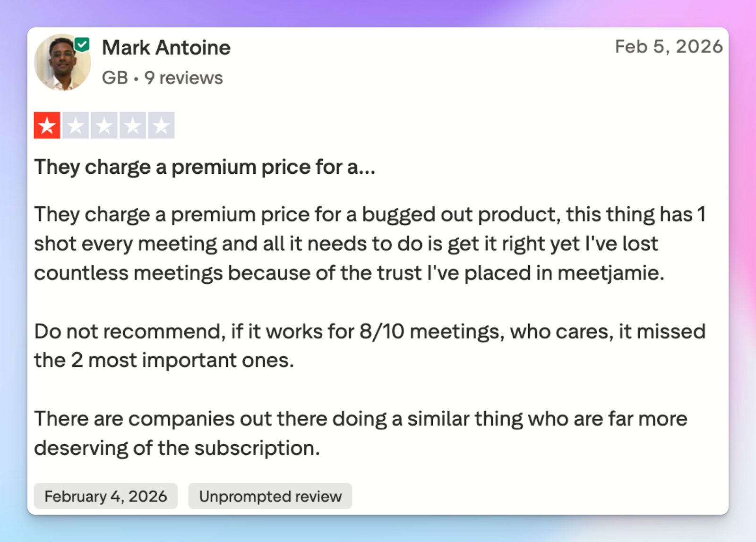Click the word meetjamie in the review
This screenshot has width=756, height=542.
[x=610, y=273]
